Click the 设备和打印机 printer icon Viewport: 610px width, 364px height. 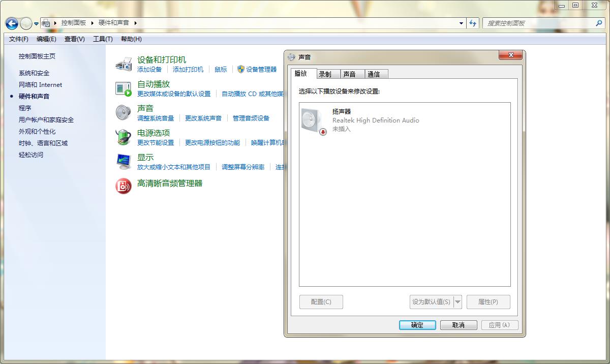(123, 64)
